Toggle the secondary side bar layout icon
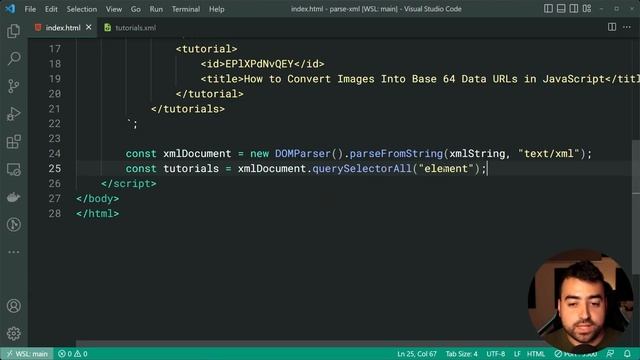The image size is (640, 360). [574, 9]
